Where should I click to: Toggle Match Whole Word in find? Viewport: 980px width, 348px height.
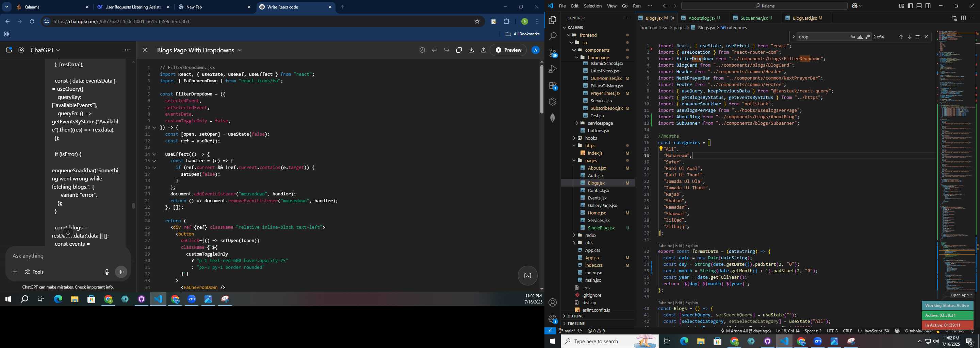[860, 37]
